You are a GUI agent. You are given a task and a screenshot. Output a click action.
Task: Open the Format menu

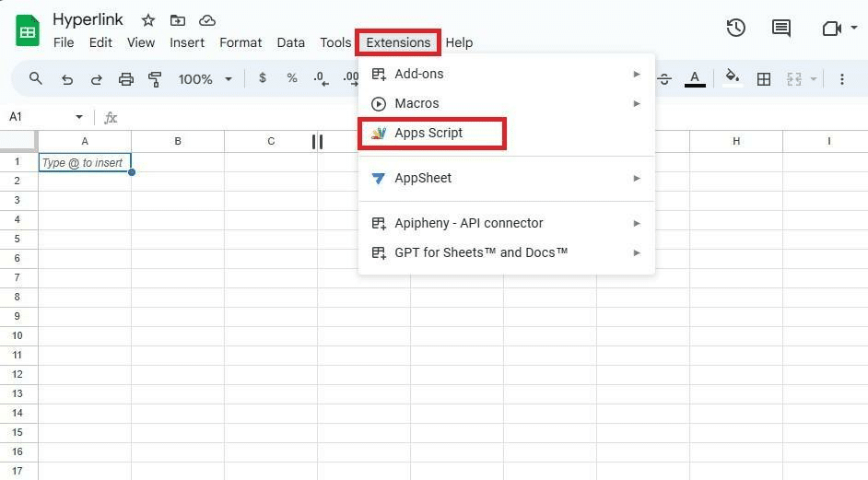240,42
